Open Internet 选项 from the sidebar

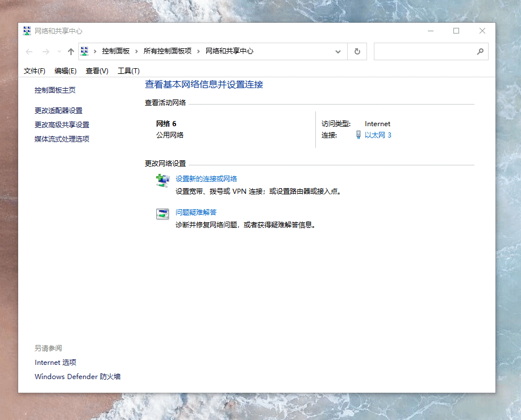(x=55, y=362)
